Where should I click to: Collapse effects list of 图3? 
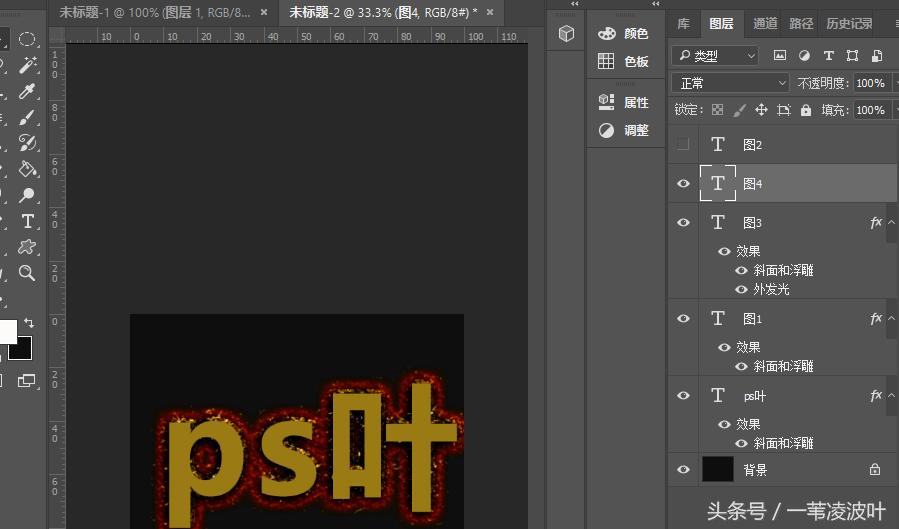[892, 222]
